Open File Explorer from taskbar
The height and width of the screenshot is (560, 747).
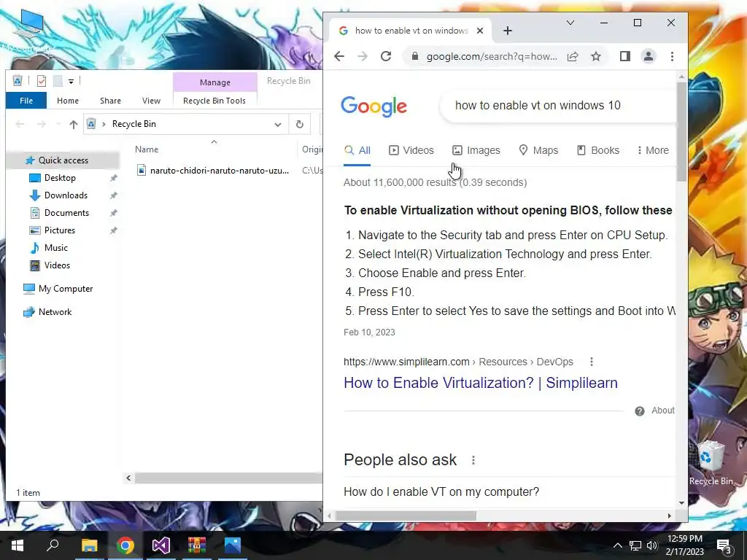click(89, 545)
